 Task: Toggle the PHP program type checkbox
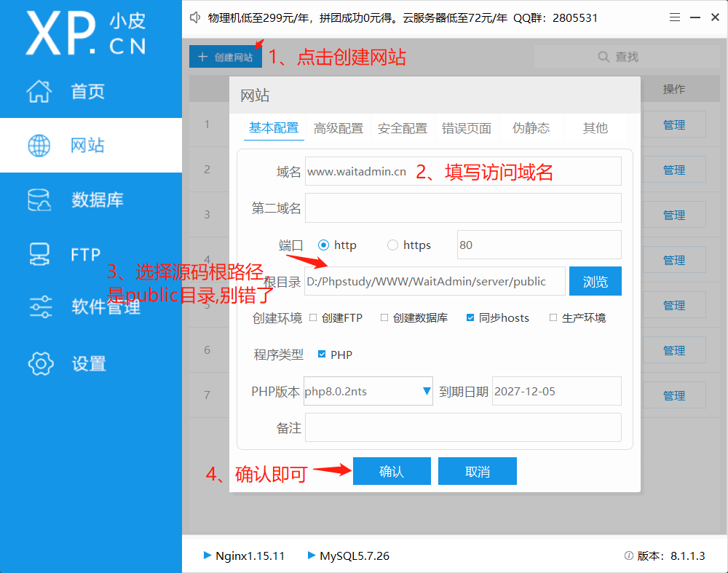click(x=322, y=355)
